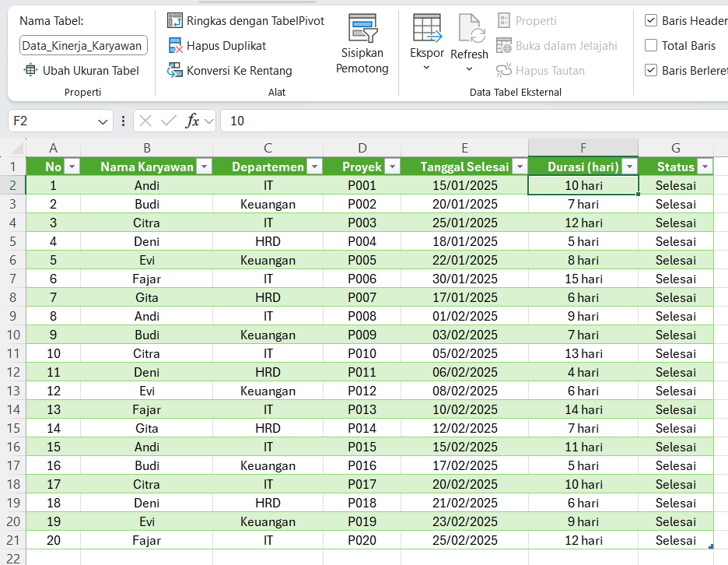Image resolution: width=728 pixels, height=565 pixels.
Task: Click the formula bar confirm checkmark
Action: point(168,121)
